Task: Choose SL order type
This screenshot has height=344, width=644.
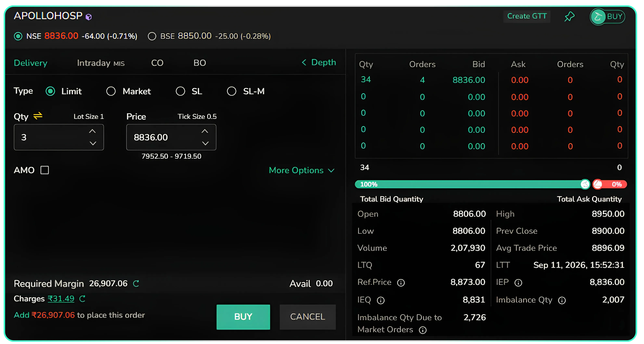Action: pos(180,91)
